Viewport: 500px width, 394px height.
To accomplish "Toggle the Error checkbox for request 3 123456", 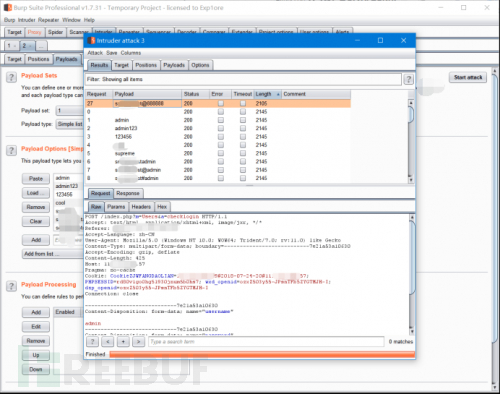I will [x=221, y=137].
